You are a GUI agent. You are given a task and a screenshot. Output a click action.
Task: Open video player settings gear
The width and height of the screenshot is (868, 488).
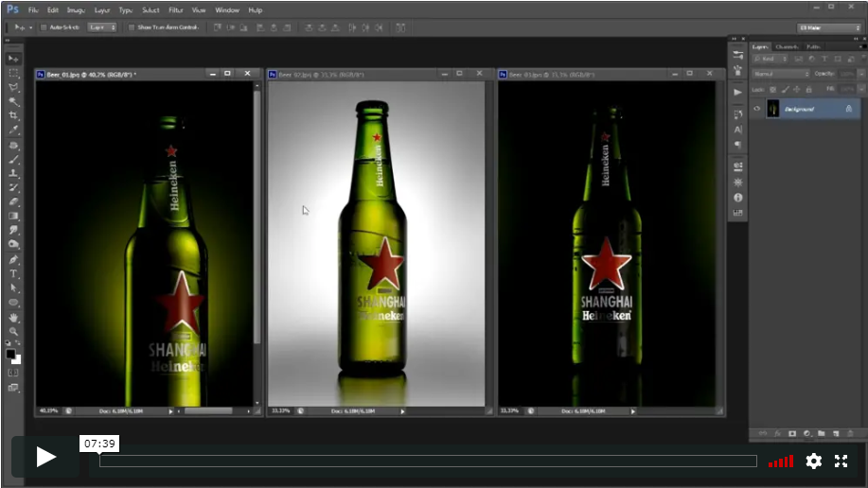814,461
